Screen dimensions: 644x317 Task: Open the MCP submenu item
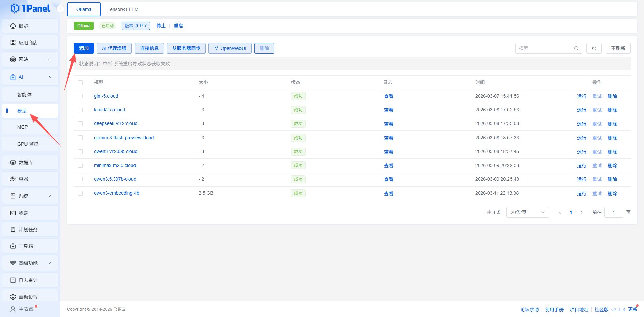[30, 127]
